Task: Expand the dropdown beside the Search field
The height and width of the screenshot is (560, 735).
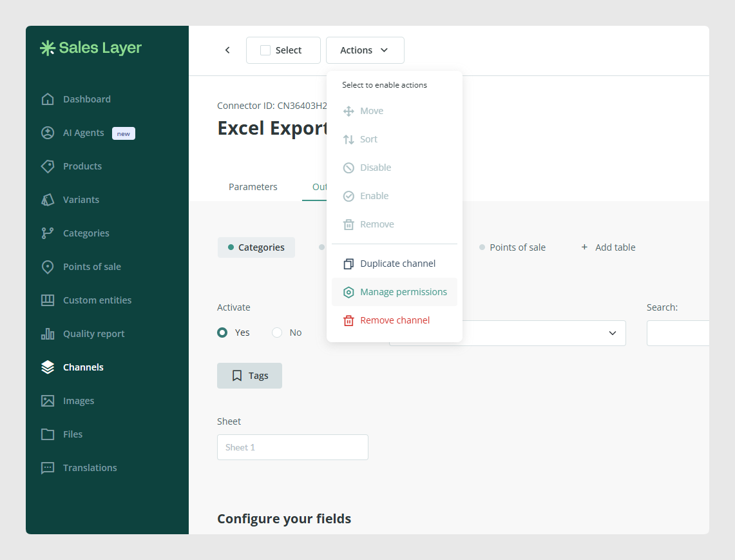Action: click(612, 333)
